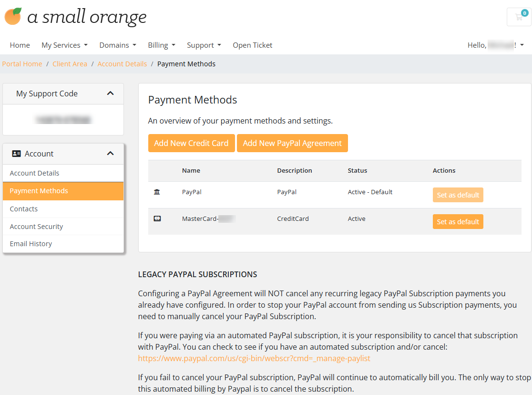Collapse the My Support Code panel chevron
Screen dimensions: 532x395
pyautogui.click(x=110, y=94)
